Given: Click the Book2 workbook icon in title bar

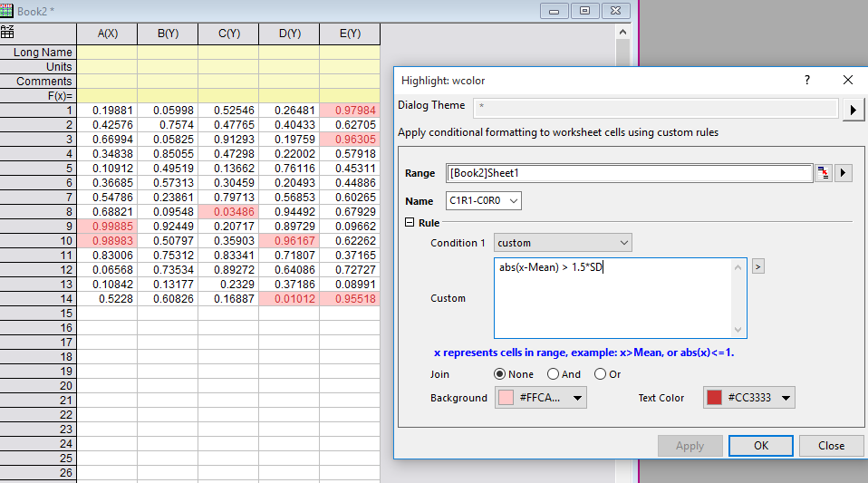Looking at the screenshot, I should pyautogui.click(x=6, y=11).
